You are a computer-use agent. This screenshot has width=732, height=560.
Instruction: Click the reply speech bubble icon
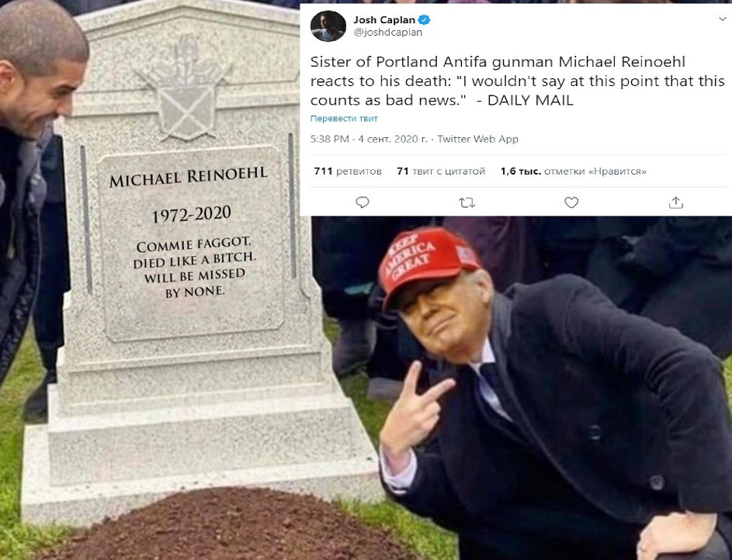coord(363,202)
